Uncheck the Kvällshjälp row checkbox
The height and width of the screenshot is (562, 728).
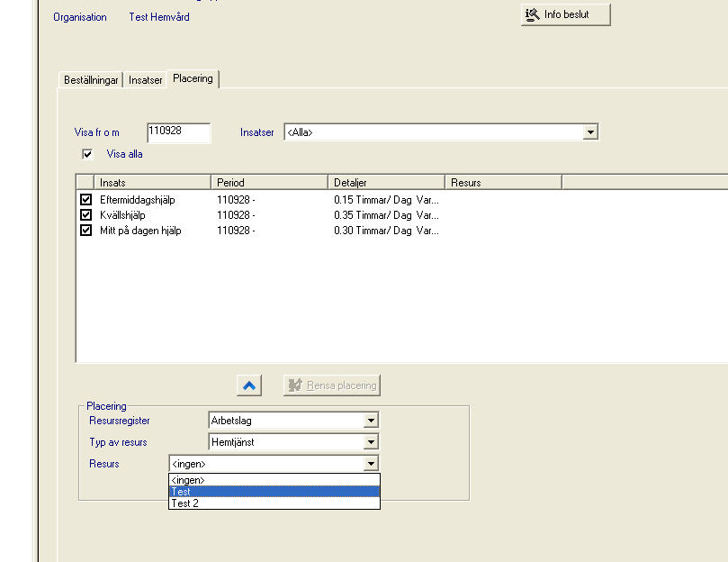85,215
